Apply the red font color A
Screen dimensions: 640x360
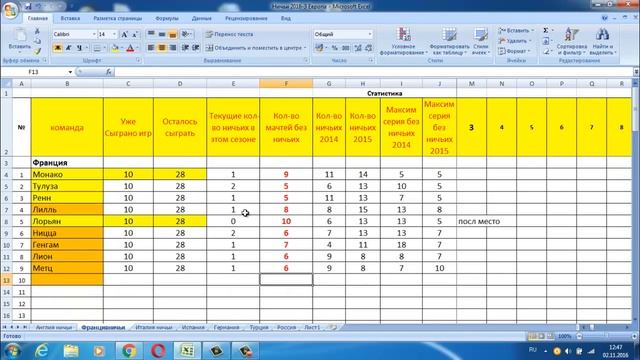(130, 48)
